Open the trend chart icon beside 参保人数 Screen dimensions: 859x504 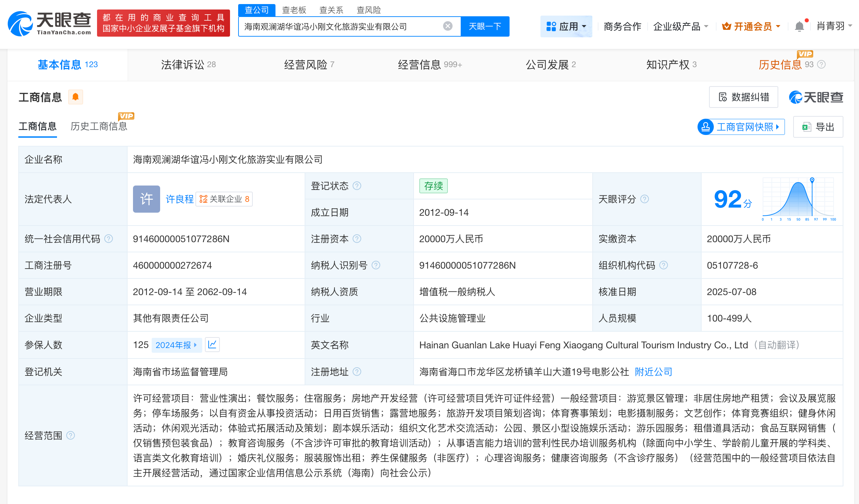pos(212,345)
